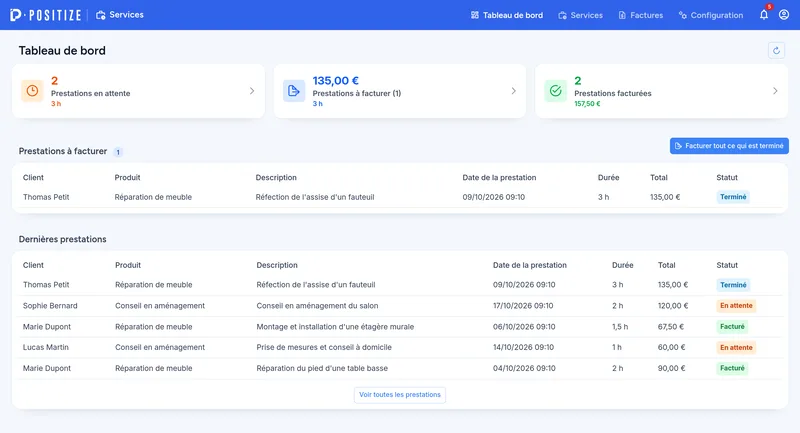The image size is (800, 433).
Task: Click the date 06/10/2026 09:10
Action: tap(524, 326)
